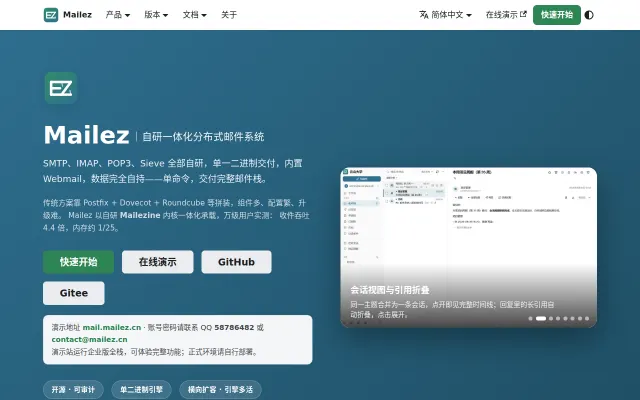Click the white 在线演示 button in the hero
640x400 pixels.
pos(158,262)
